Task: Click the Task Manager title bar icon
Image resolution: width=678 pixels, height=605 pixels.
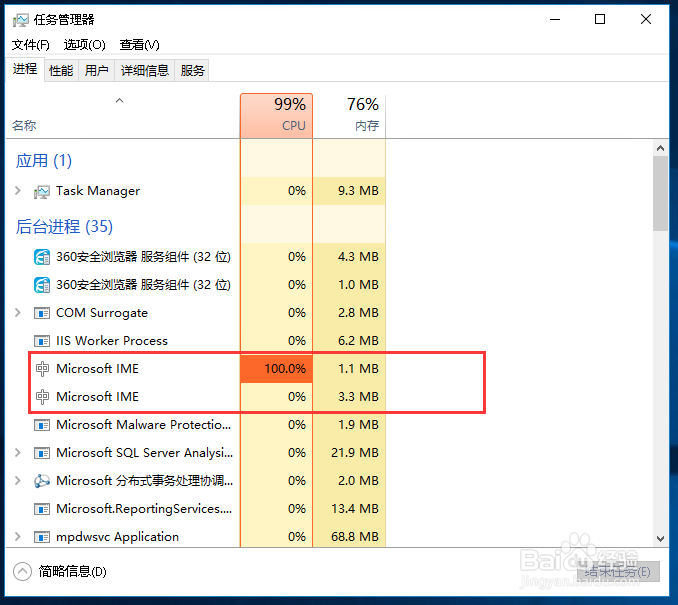Action: tap(20, 19)
